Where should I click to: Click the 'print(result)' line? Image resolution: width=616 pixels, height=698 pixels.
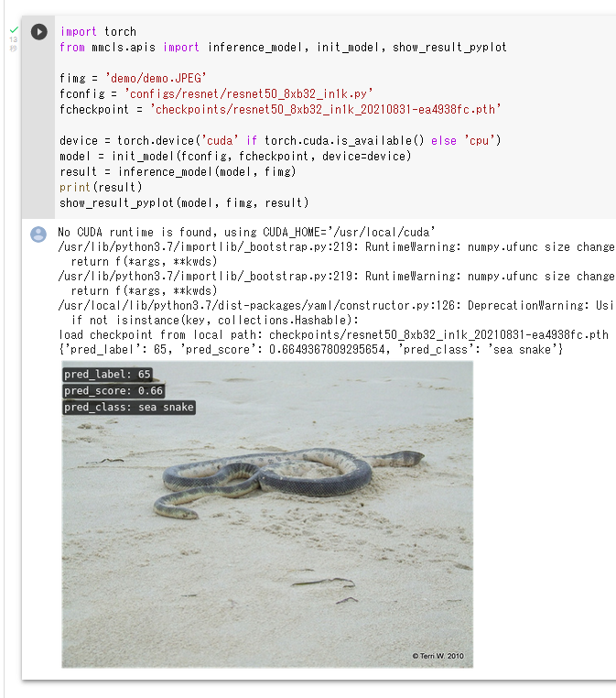pos(101,188)
